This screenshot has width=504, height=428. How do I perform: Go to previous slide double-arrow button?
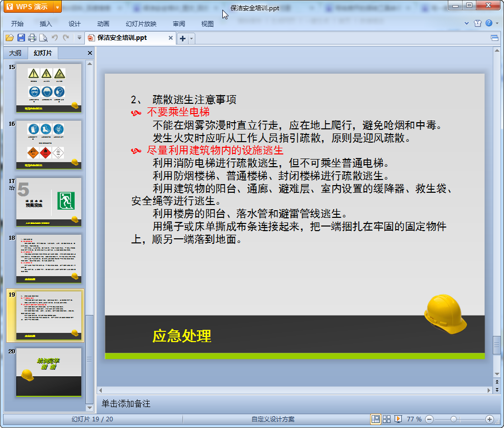(x=497, y=382)
